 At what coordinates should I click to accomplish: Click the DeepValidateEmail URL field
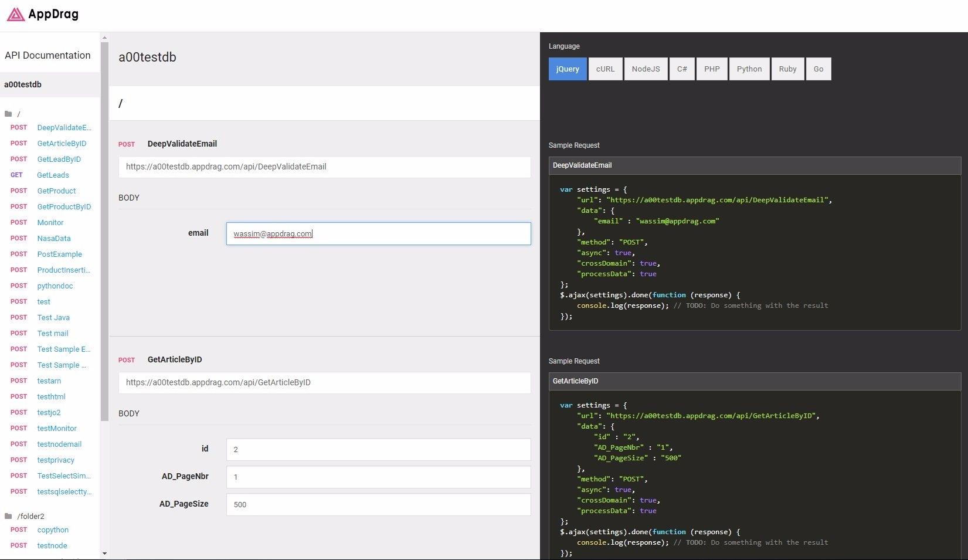click(325, 167)
